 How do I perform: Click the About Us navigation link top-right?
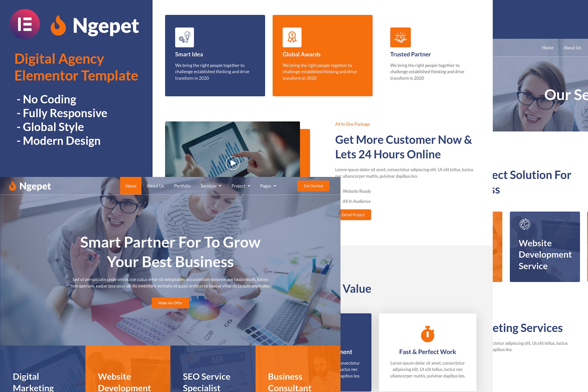(572, 48)
